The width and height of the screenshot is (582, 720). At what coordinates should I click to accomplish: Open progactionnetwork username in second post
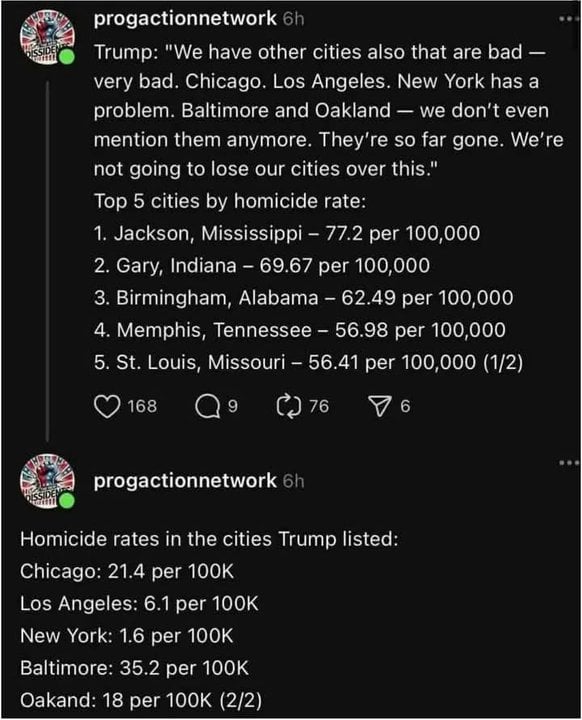coord(185,481)
